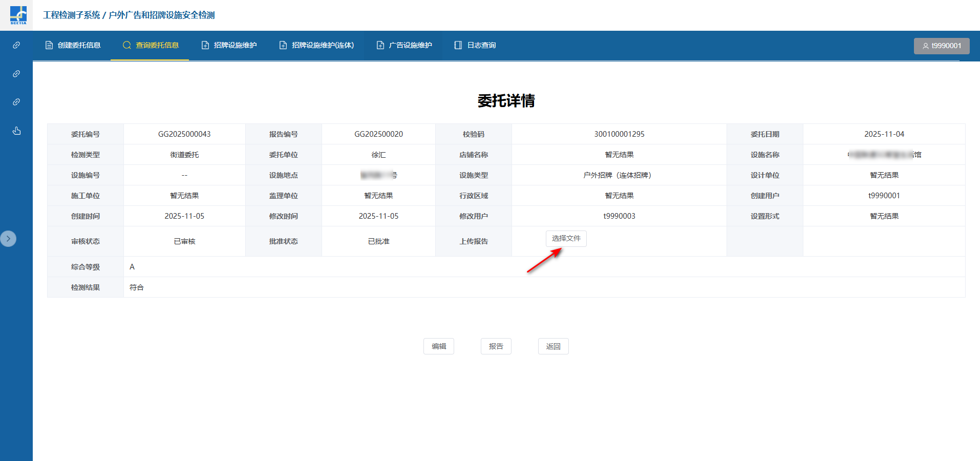Click the SCETIA logo icon

(x=18, y=15)
